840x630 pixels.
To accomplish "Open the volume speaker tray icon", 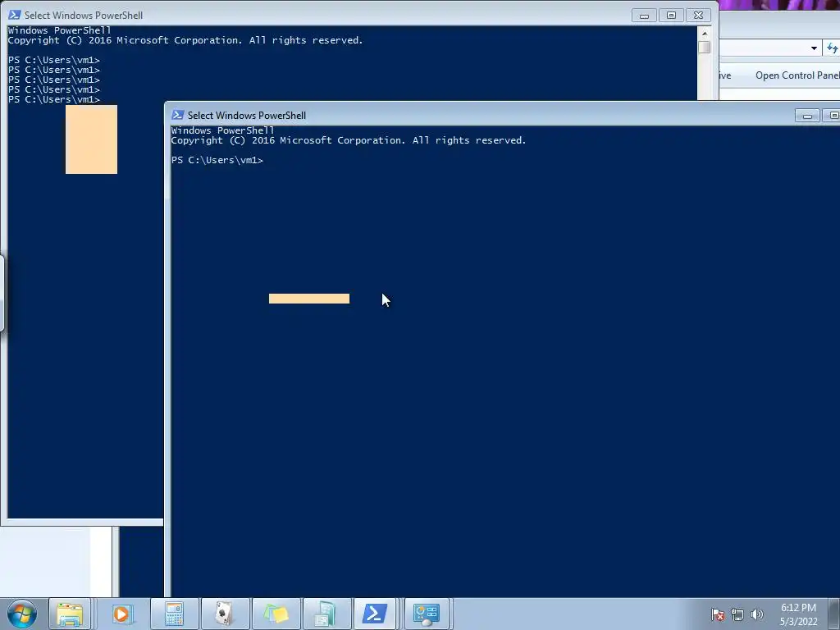I will [756, 614].
